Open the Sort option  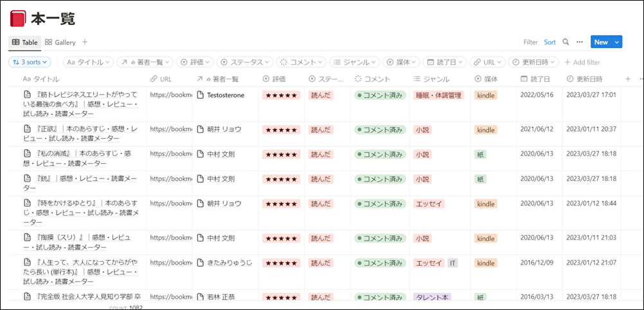point(550,42)
